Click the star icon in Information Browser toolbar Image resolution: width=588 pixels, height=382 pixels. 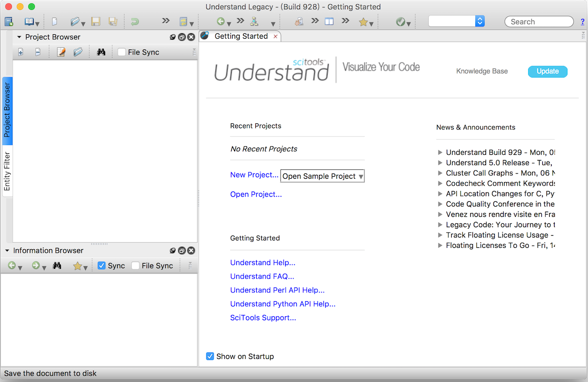(77, 265)
